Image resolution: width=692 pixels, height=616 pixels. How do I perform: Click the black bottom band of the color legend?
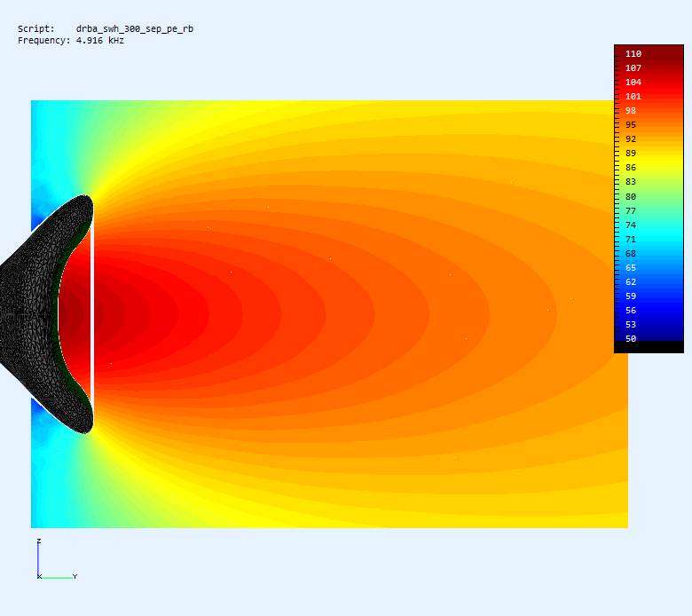click(x=649, y=347)
